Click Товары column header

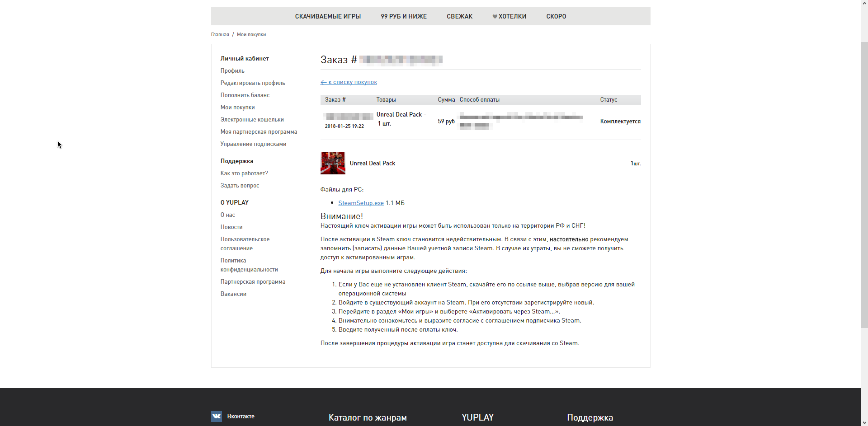(386, 99)
